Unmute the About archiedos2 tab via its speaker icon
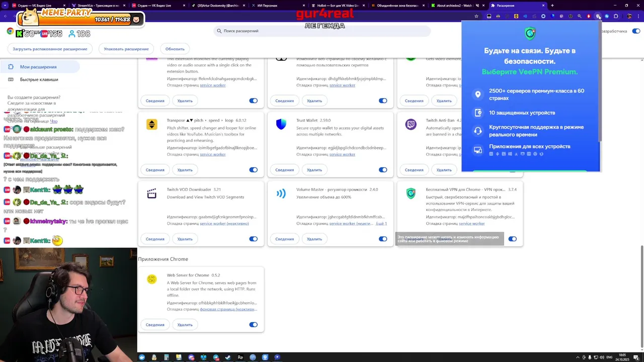 pyautogui.click(x=477, y=6)
